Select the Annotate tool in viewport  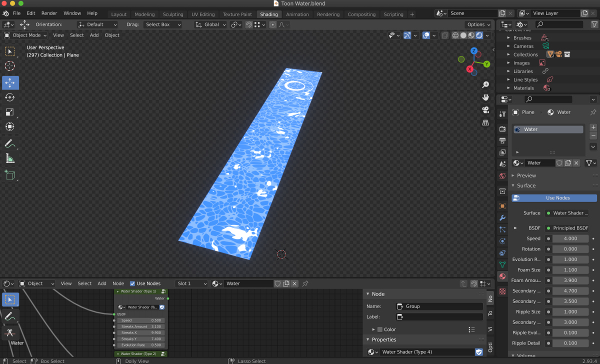coord(10,143)
